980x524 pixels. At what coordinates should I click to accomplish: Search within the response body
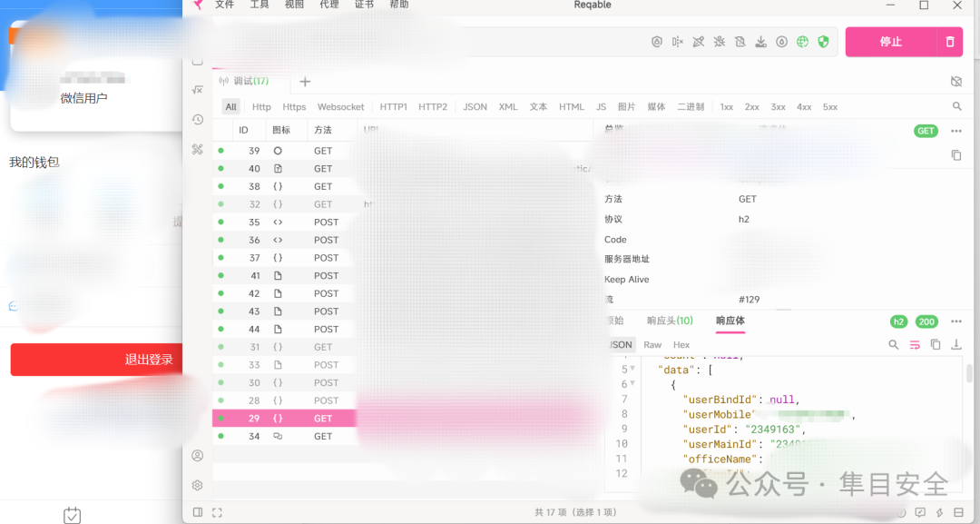point(894,344)
